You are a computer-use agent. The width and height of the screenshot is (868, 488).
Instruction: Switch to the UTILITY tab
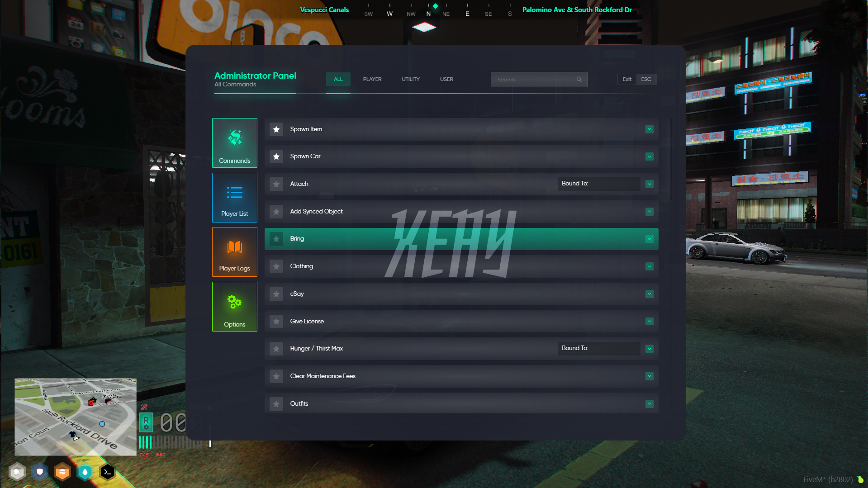click(x=411, y=80)
